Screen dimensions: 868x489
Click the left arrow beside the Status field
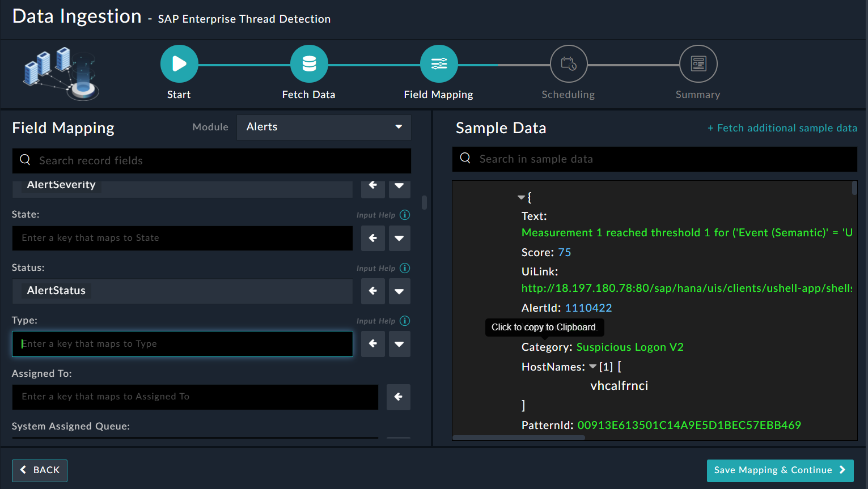coord(373,291)
